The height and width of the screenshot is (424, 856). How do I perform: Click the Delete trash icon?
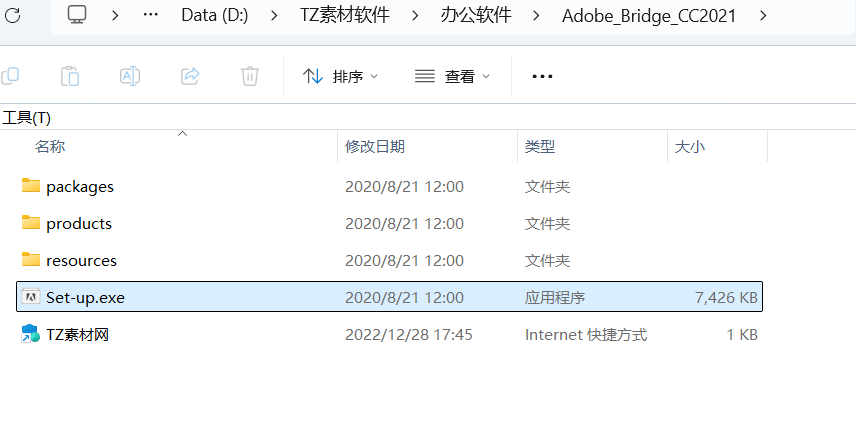click(x=249, y=76)
